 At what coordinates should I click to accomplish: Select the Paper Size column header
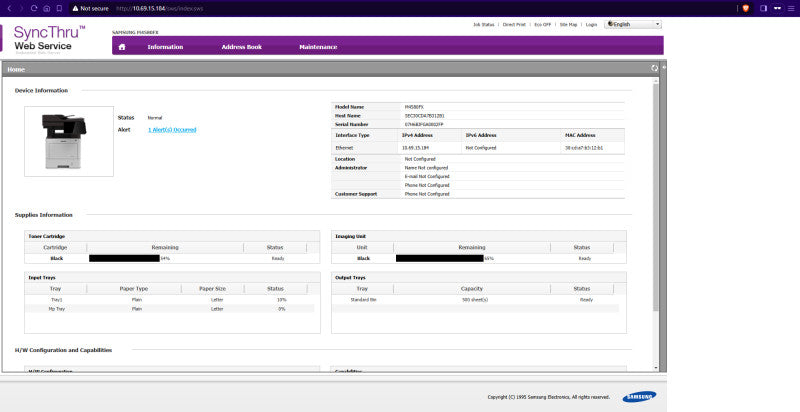coord(212,289)
